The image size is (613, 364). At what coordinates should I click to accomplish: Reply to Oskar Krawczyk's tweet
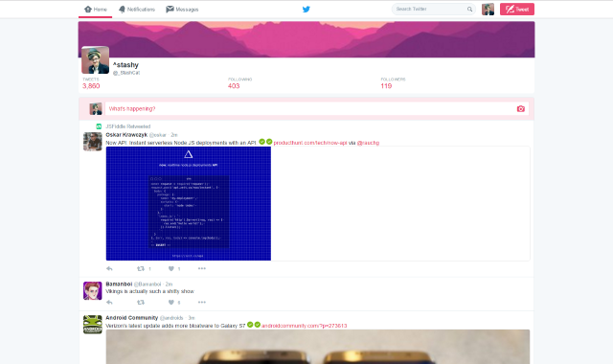[109, 268]
